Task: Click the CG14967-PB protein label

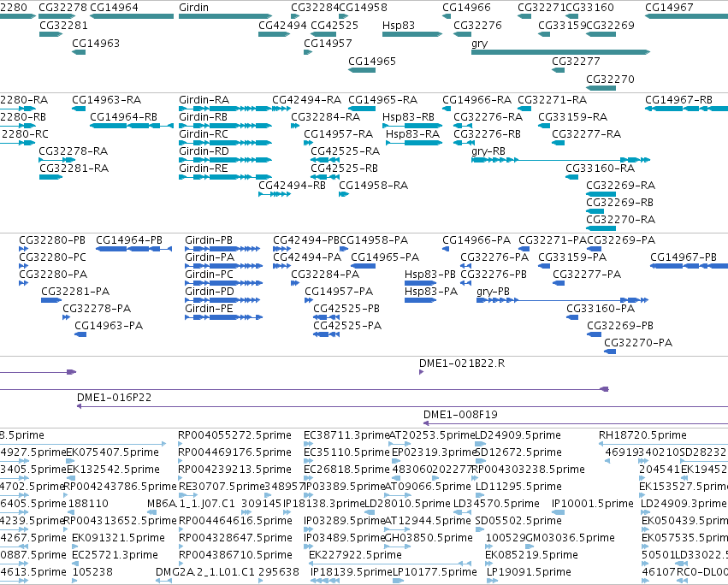Action: point(684,257)
